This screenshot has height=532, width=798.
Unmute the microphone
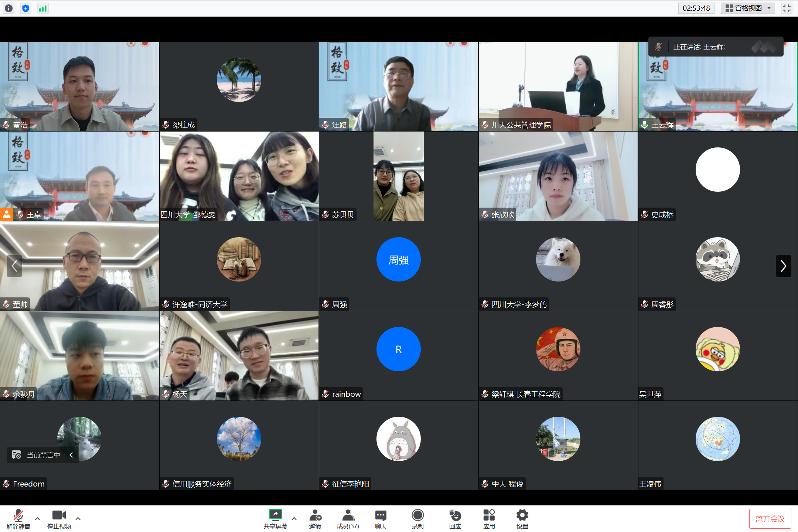click(18, 519)
